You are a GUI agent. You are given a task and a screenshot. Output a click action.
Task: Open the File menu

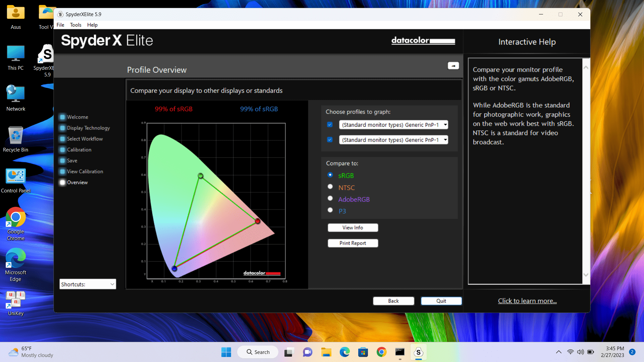[x=60, y=25]
